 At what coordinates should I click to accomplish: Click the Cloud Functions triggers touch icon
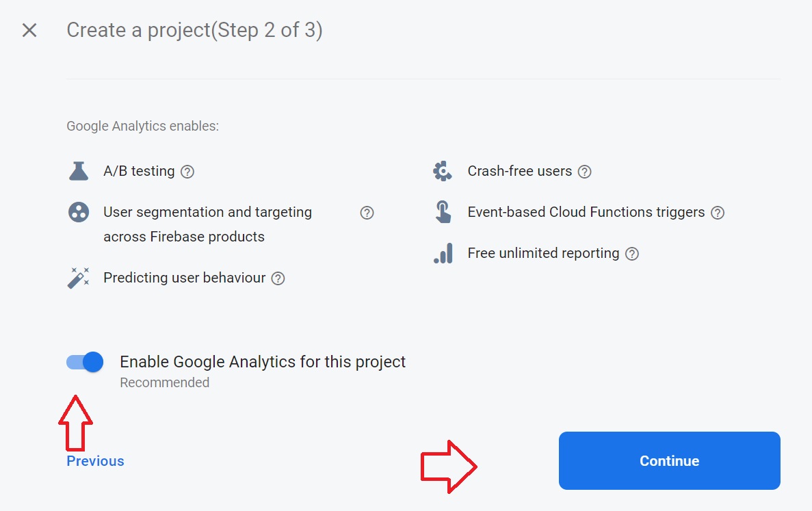click(443, 212)
